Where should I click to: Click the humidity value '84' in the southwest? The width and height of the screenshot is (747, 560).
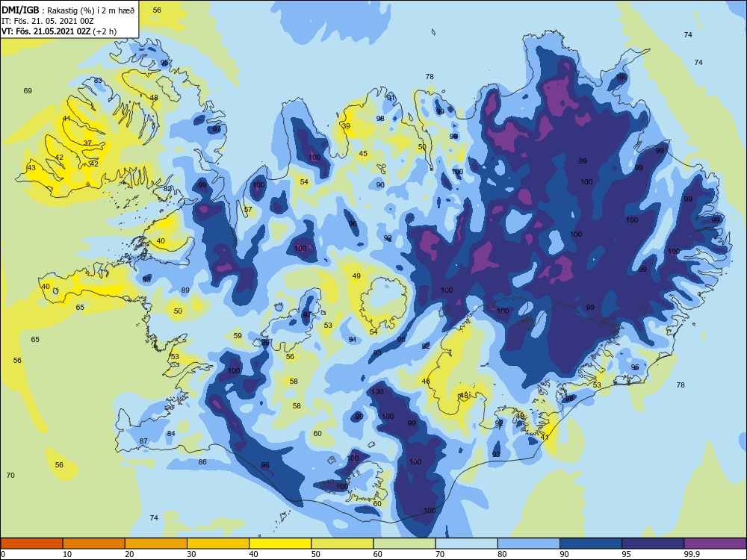171,433
